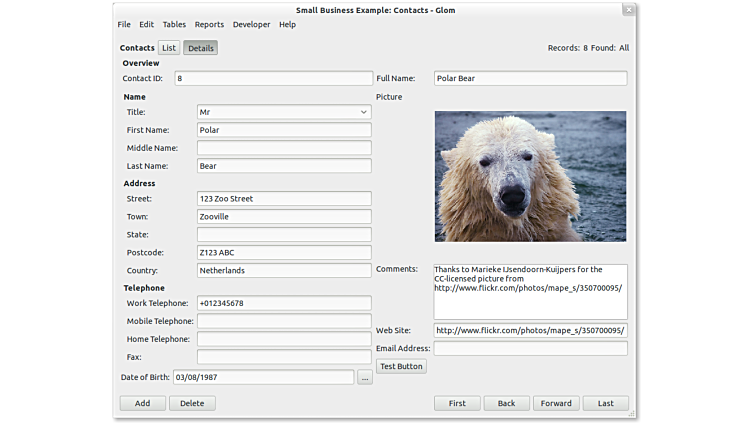The width and height of the screenshot is (752, 423).
Task: Click the polar bear picture
Action: (x=530, y=176)
